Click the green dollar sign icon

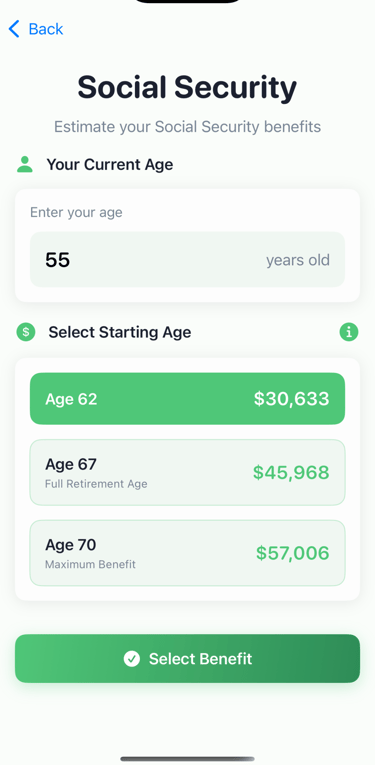tap(26, 332)
